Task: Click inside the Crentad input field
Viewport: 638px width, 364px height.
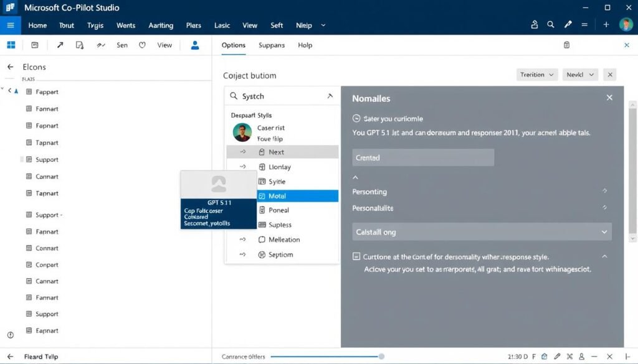Action: point(422,157)
